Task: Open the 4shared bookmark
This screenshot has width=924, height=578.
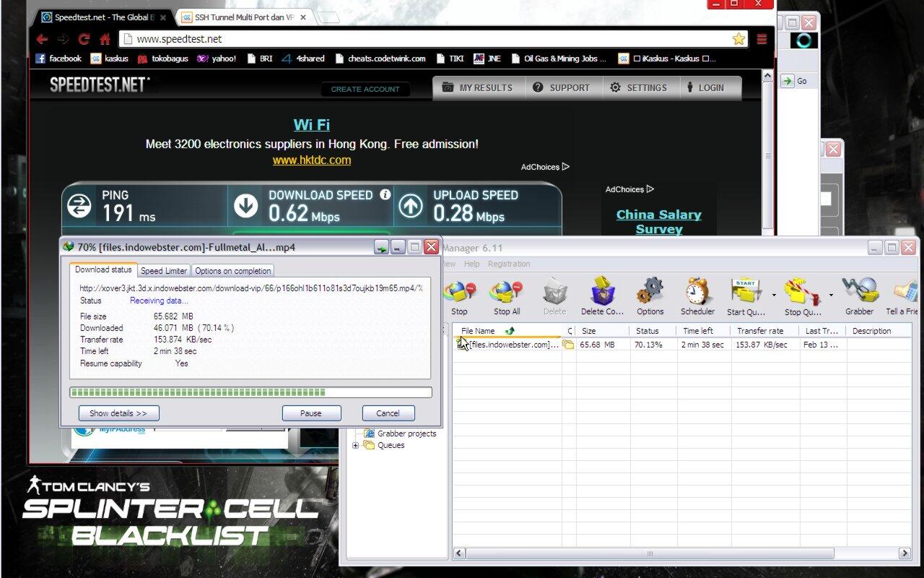Action: click(303, 59)
